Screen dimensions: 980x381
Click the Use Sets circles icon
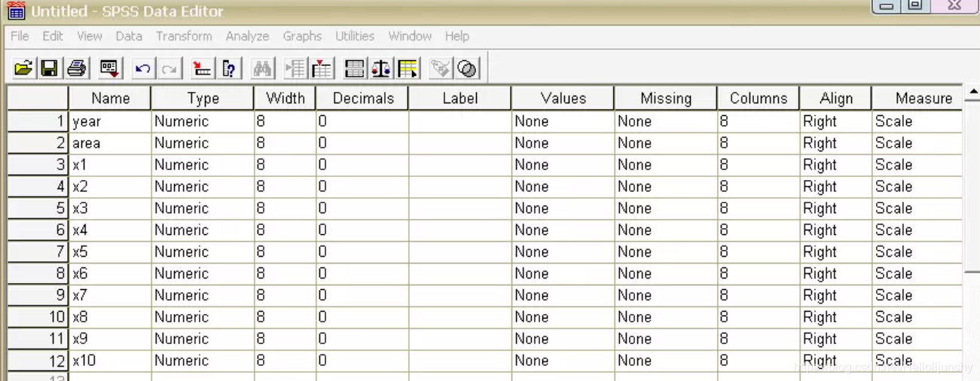point(467,69)
